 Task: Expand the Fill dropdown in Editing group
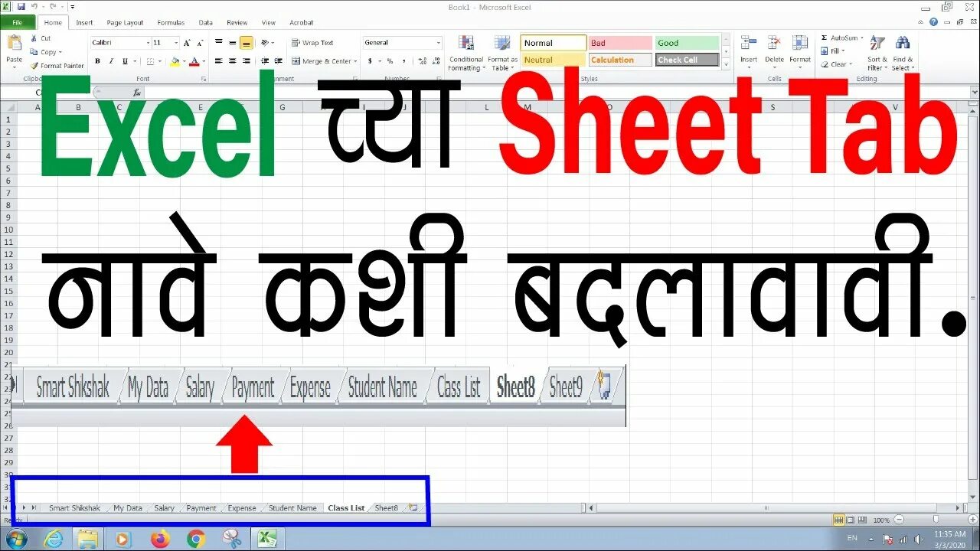(x=843, y=51)
